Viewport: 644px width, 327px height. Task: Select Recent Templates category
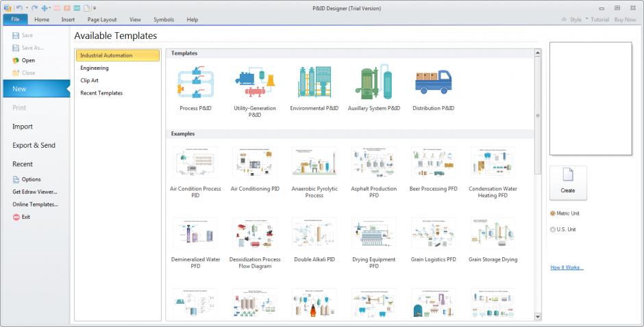pos(101,93)
